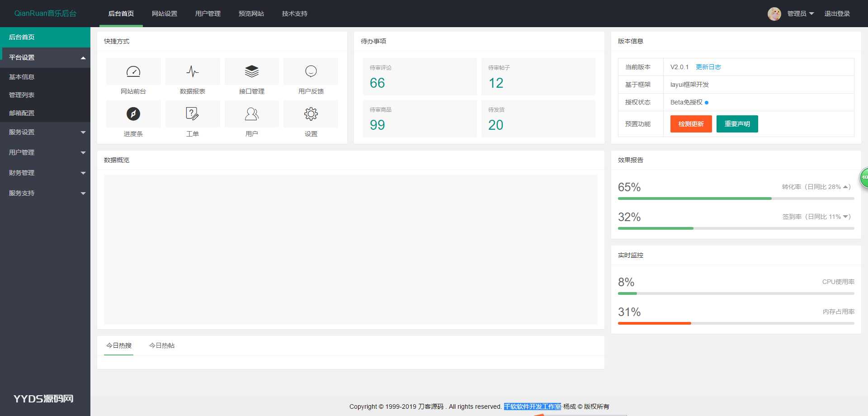Select the 用户 shortcut icon

[252, 114]
